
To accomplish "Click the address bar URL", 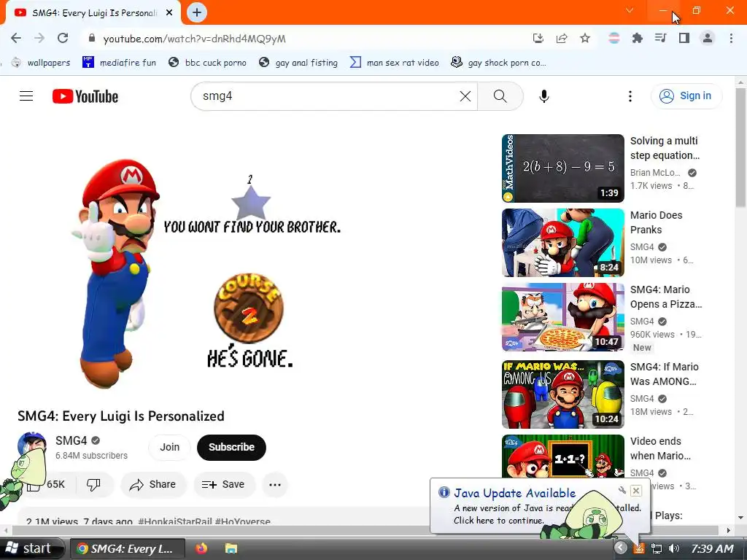I will point(194,39).
